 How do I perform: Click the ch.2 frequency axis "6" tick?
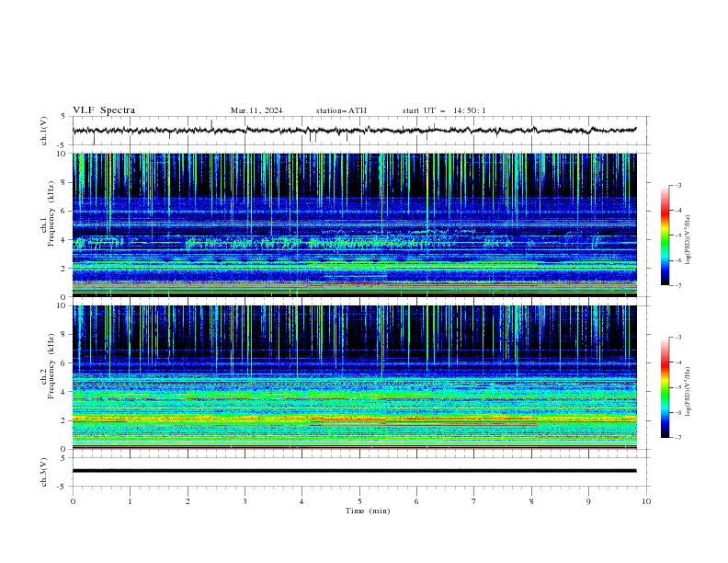click(64, 363)
